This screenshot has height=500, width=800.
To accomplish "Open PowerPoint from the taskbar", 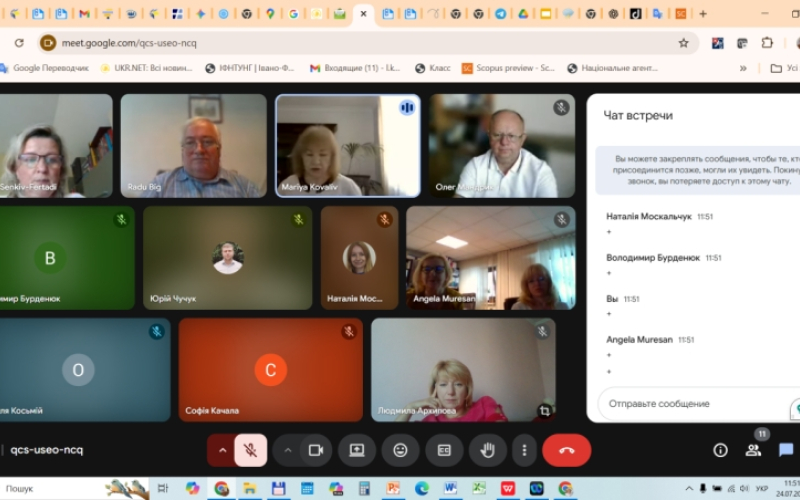I will click(x=393, y=488).
